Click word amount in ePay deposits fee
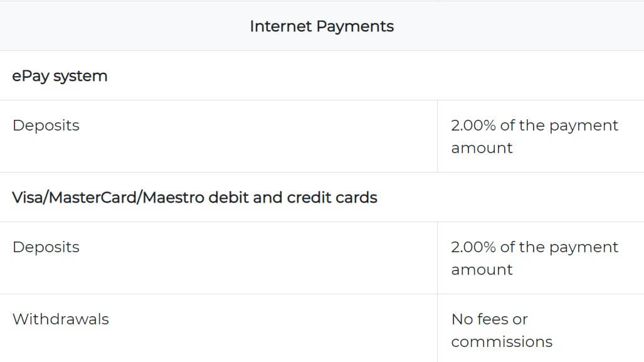Viewport: 644px width, 362px height. click(x=482, y=148)
